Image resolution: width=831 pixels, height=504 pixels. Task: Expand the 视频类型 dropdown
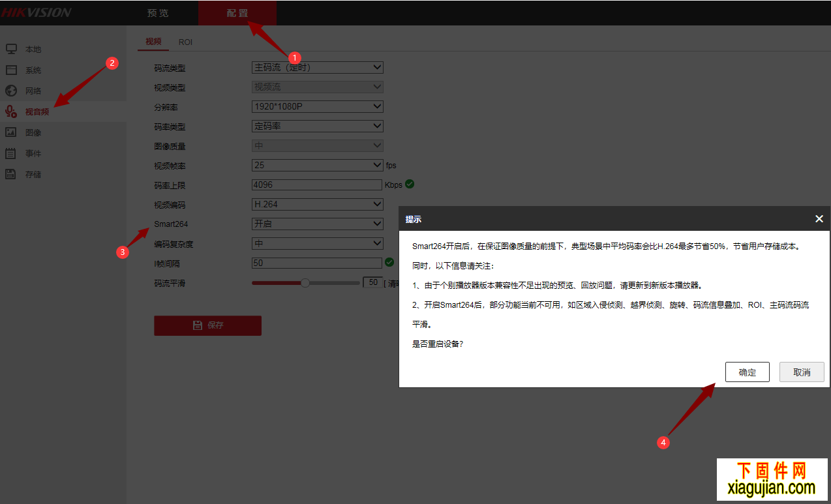pyautogui.click(x=318, y=87)
